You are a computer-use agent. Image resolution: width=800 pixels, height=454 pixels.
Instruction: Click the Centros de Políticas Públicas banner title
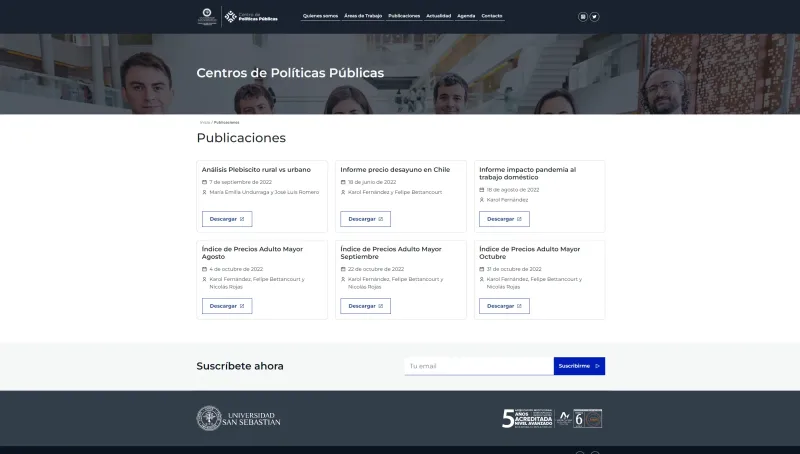(290, 73)
